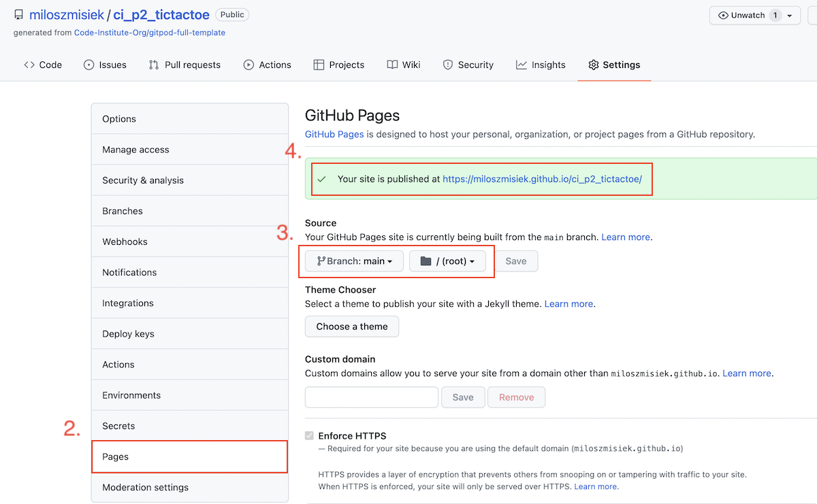Open Actions settings in the sidebar
Image resolution: width=817 pixels, height=504 pixels.
[x=190, y=365]
